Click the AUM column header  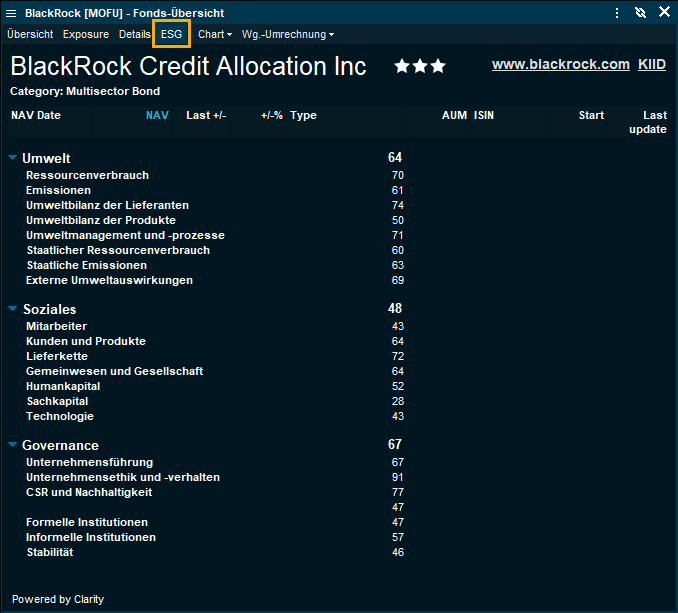[454, 115]
